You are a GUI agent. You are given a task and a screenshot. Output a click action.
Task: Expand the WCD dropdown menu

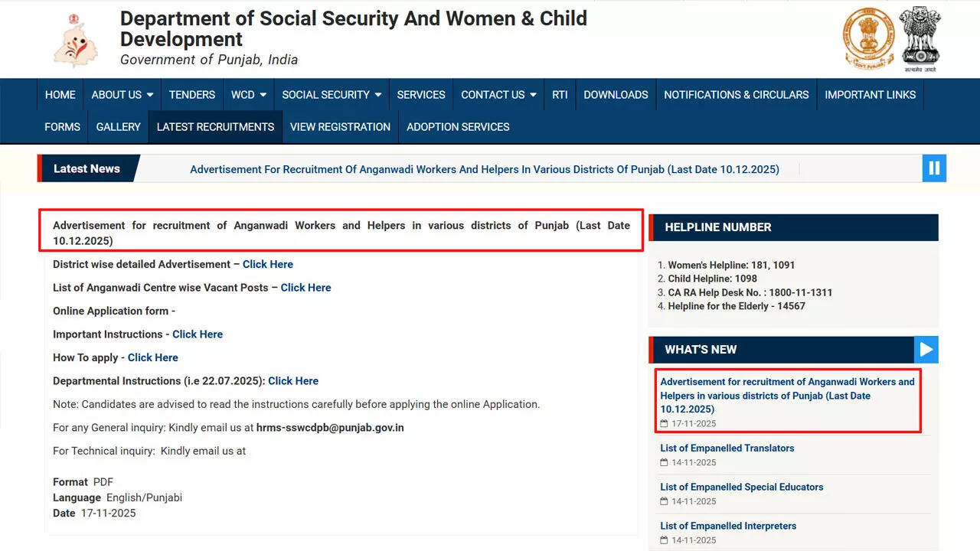click(249, 95)
